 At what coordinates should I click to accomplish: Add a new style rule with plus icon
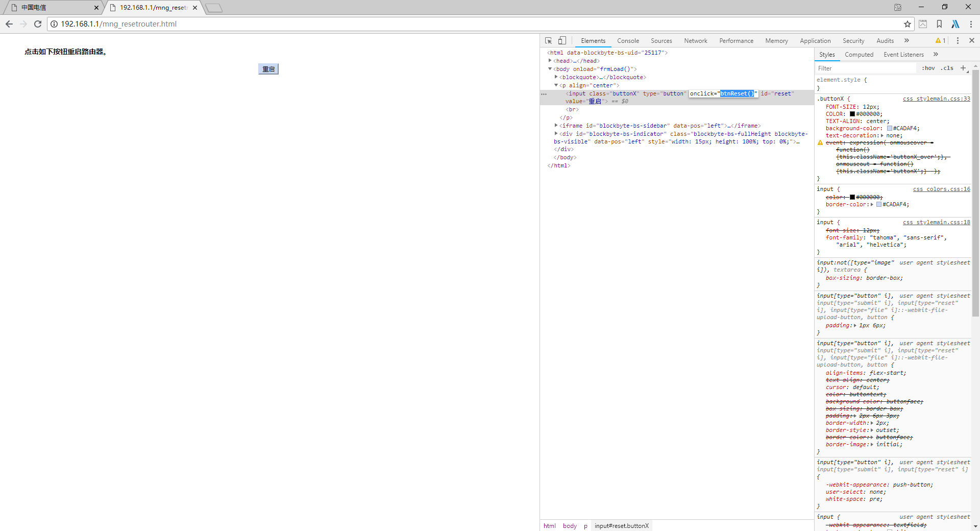963,68
